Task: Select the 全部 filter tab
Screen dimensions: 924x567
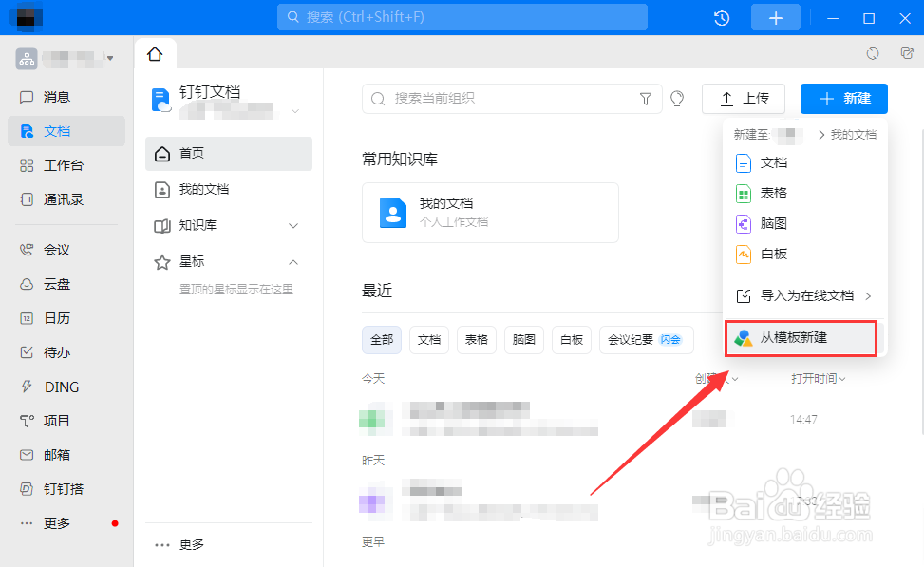Action: 381,340
